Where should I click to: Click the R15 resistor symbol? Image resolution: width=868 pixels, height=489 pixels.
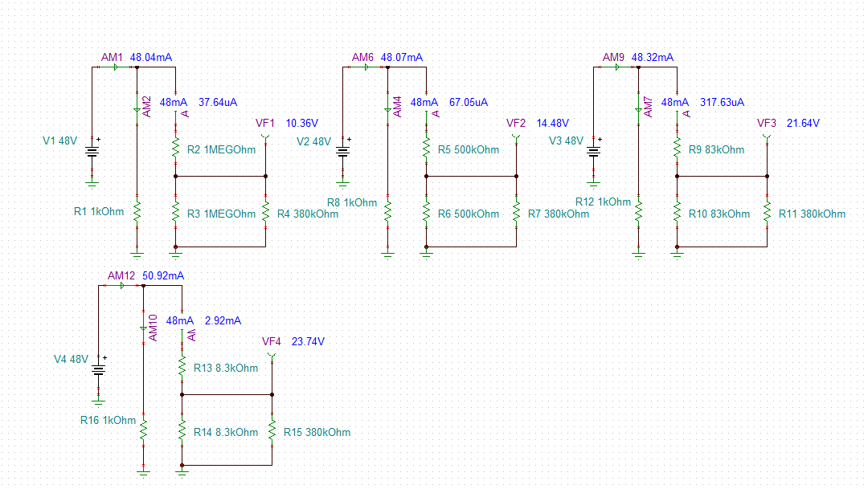tap(272, 430)
